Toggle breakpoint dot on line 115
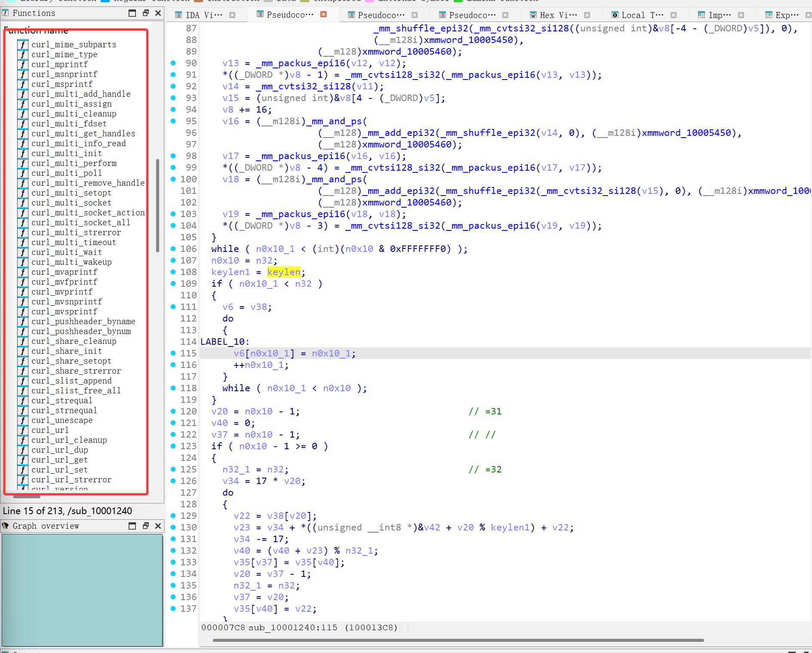 173,353
